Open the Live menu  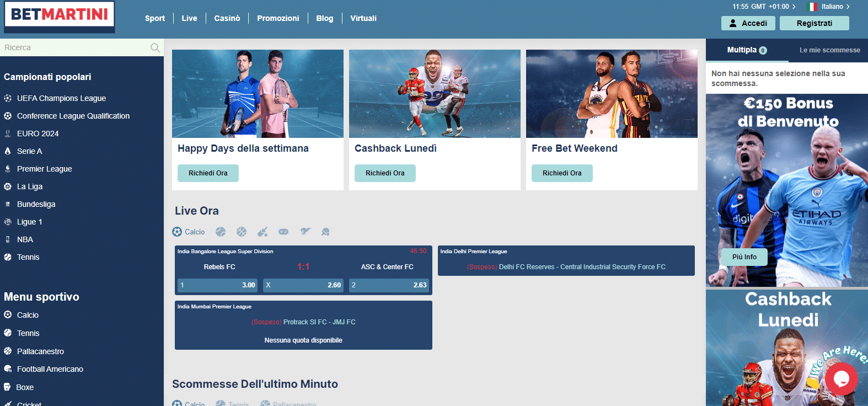[189, 18]
